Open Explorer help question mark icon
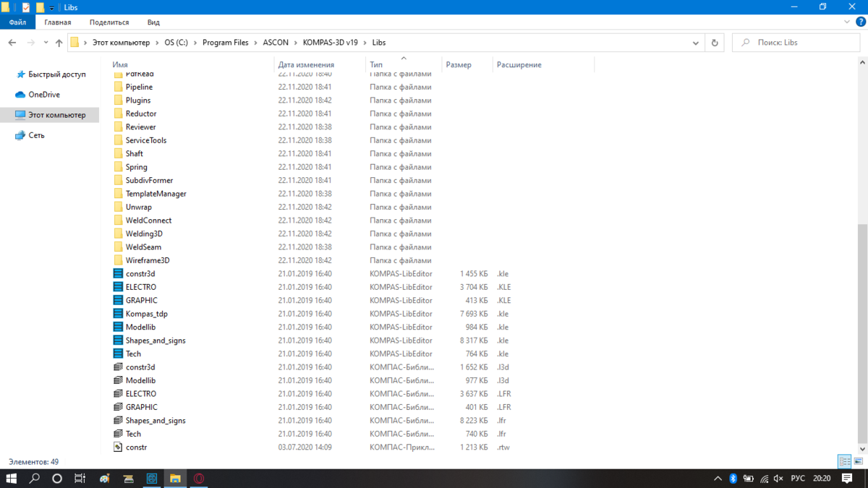This screenshot has height=488, width=868. coord(861,22)
